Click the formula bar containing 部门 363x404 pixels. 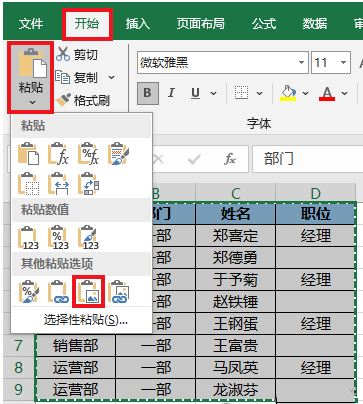point(307,159)
